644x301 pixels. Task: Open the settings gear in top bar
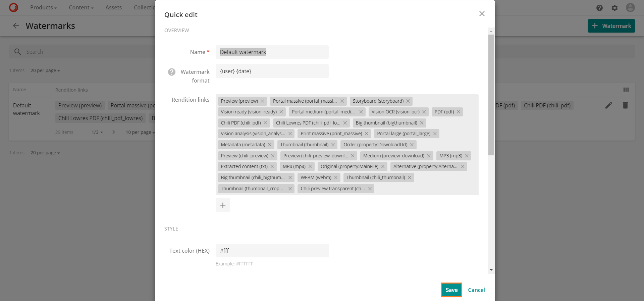tap(614, 8)
